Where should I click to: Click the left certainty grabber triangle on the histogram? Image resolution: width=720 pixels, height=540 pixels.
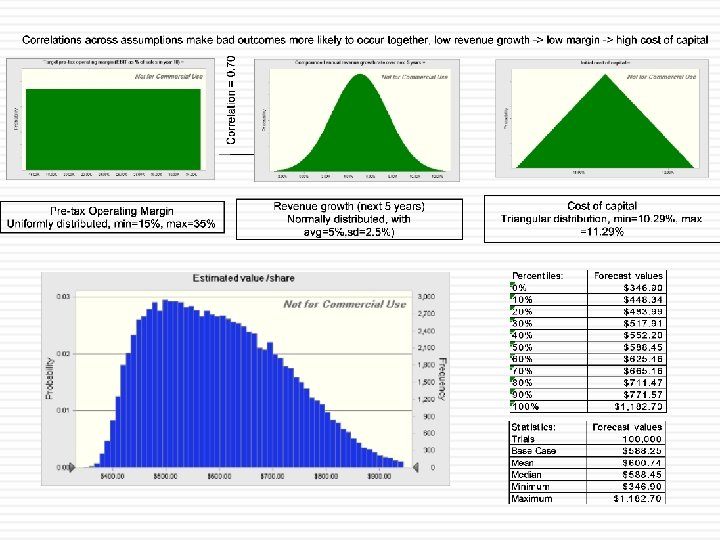[x=71, y=468]
